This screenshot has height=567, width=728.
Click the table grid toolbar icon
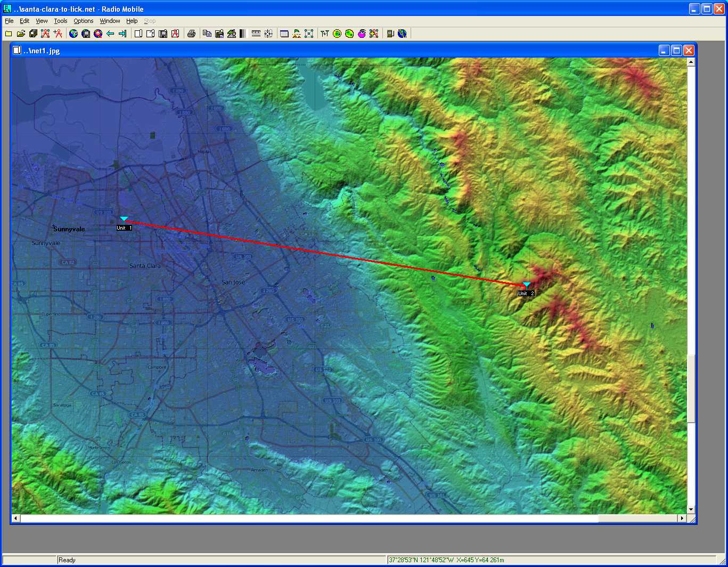coord(284,34)
